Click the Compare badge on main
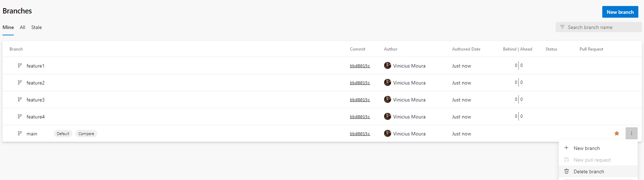 pos(86,134)
